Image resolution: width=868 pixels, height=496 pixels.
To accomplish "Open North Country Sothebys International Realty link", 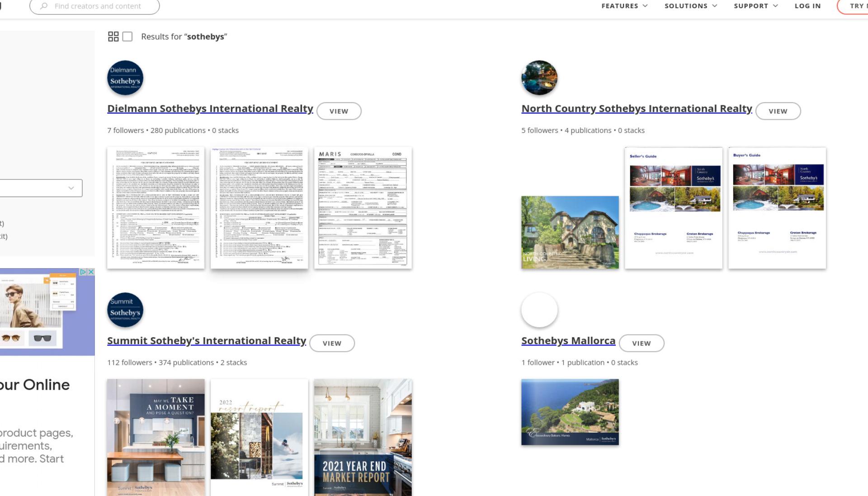I will tap(637, 109).
